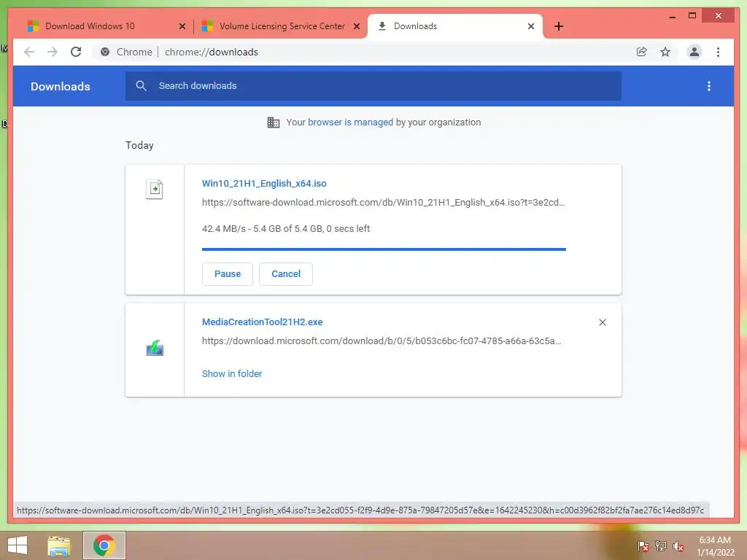The image size is (747, 560).
Task: Remove MediaCreationTool21H2.exe from the list
Action: 602,322
